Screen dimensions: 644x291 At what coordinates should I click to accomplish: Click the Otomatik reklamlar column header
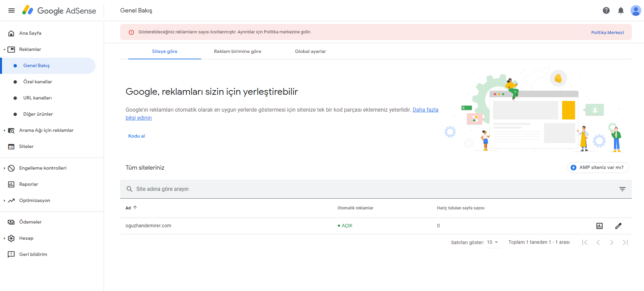coord(355,208)
